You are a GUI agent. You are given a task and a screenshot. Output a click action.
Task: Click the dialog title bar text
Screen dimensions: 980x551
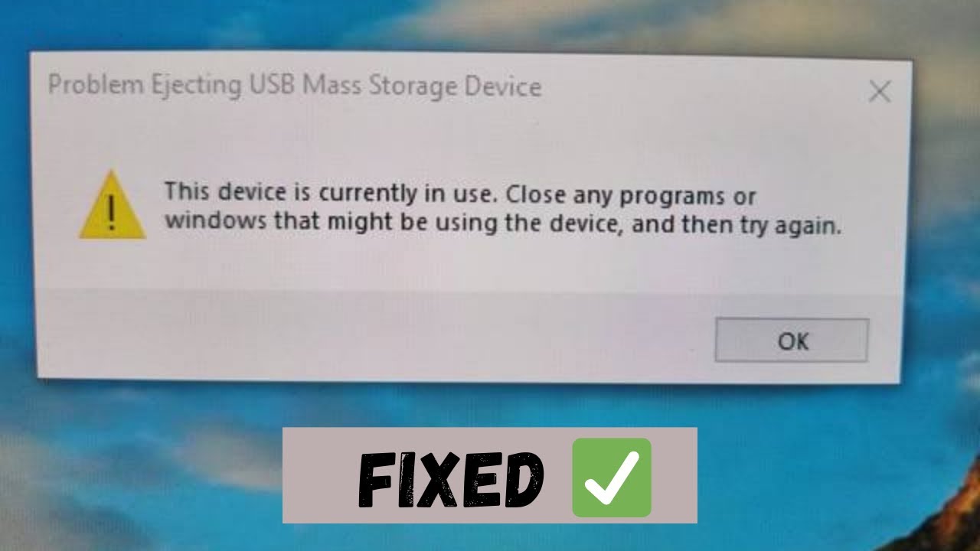point(295,86)
